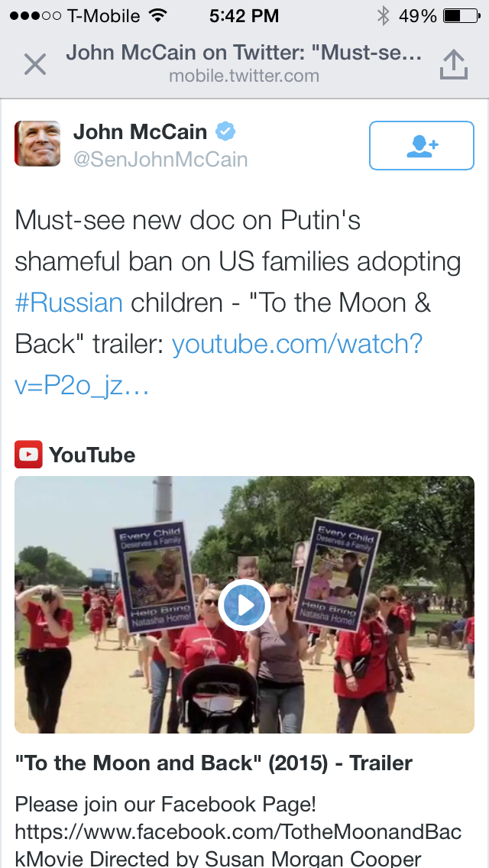This screenshot has width=489, height=868.
Task: Tap the 5:42 PM clock
Action: 244,15
